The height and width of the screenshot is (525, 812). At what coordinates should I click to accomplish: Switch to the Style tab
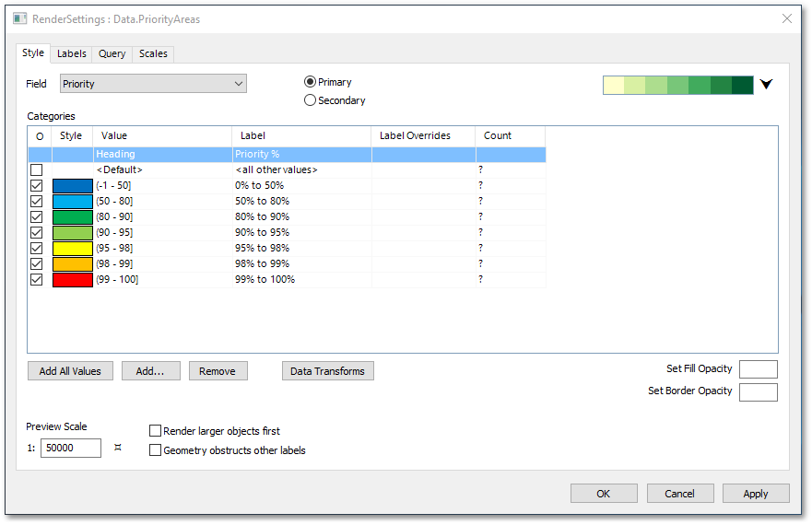click(x=33, y=52)
